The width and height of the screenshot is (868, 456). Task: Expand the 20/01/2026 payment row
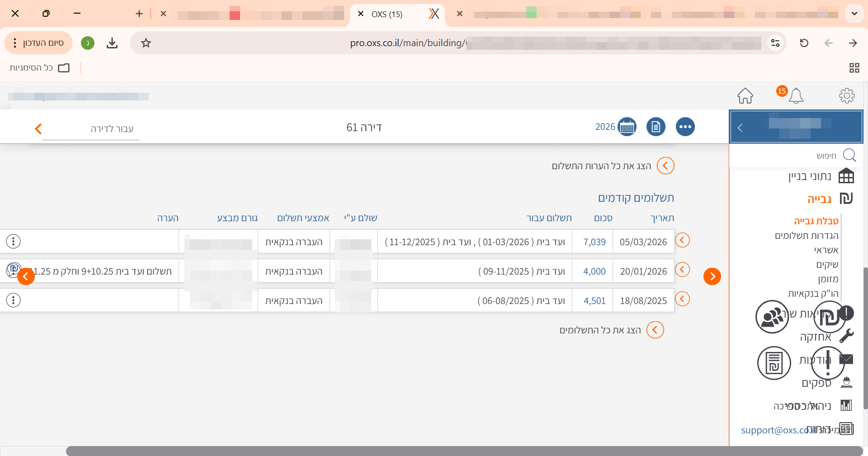[682, 270]
